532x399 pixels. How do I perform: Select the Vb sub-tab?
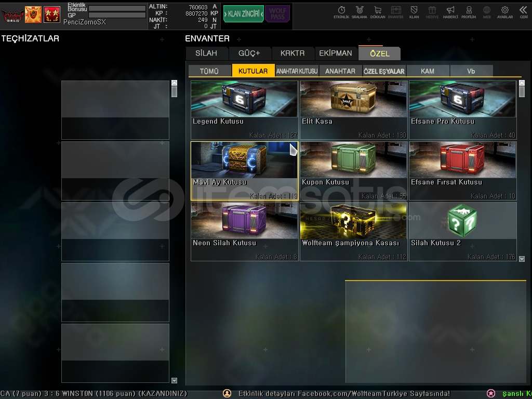coord(471,71)
